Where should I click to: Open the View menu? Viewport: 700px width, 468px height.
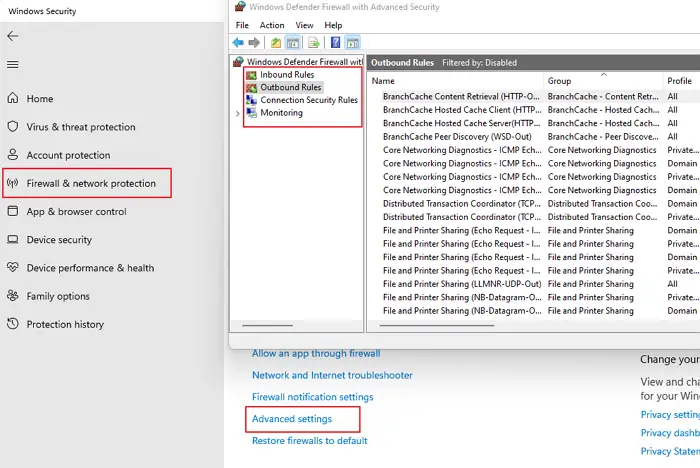pyautogui.click(x=304, y=25)
